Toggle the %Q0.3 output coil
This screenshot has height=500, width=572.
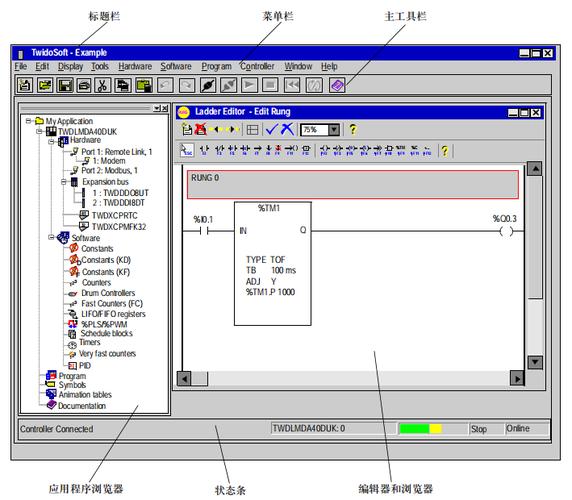[506, 231]
